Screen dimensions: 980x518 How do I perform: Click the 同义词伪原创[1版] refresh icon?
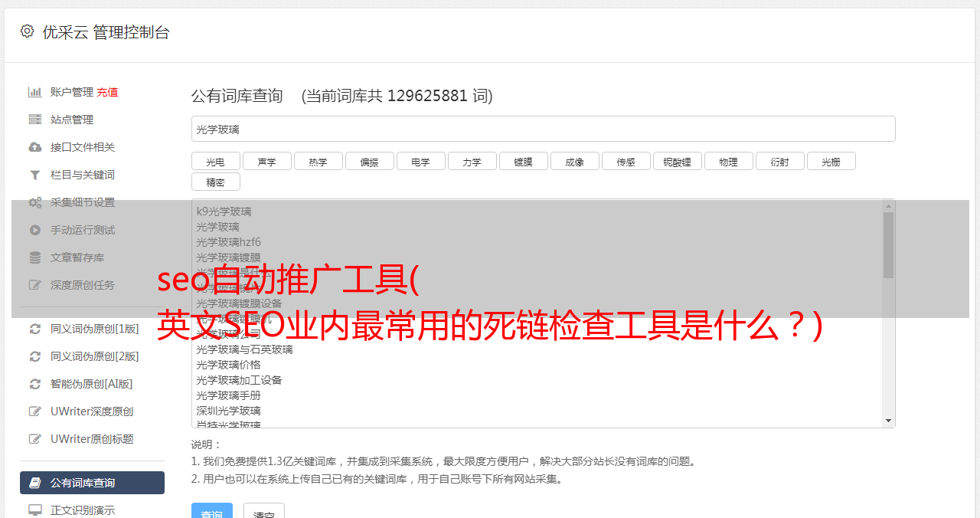coord(34,329)
